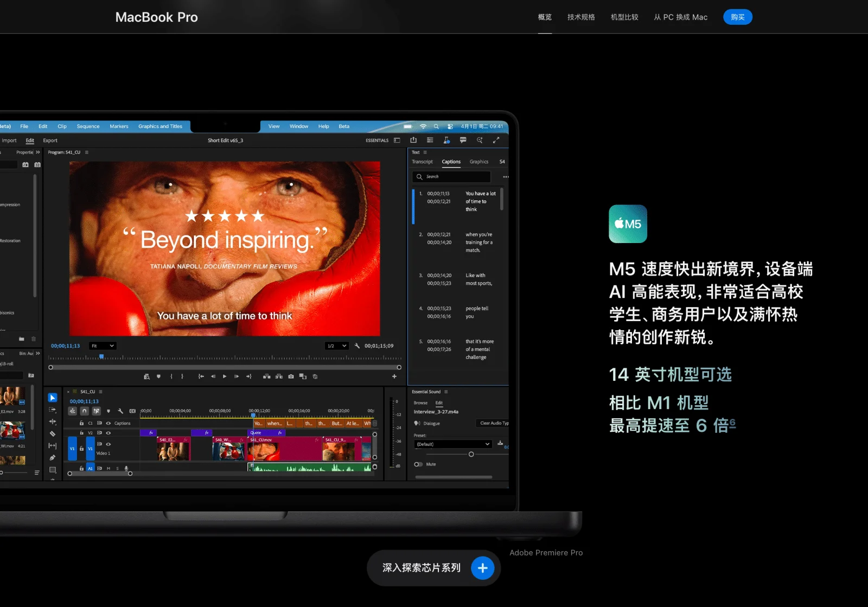Click the Search field in the Captions panel
This screenshot has height=607, width=868.
(x=451, y=177)
